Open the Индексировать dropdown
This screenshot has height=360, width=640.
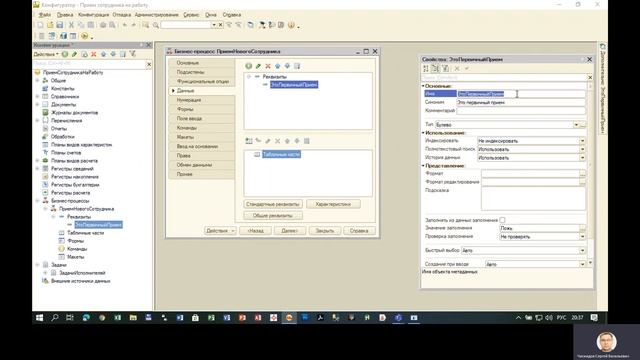tap(582, 141)
